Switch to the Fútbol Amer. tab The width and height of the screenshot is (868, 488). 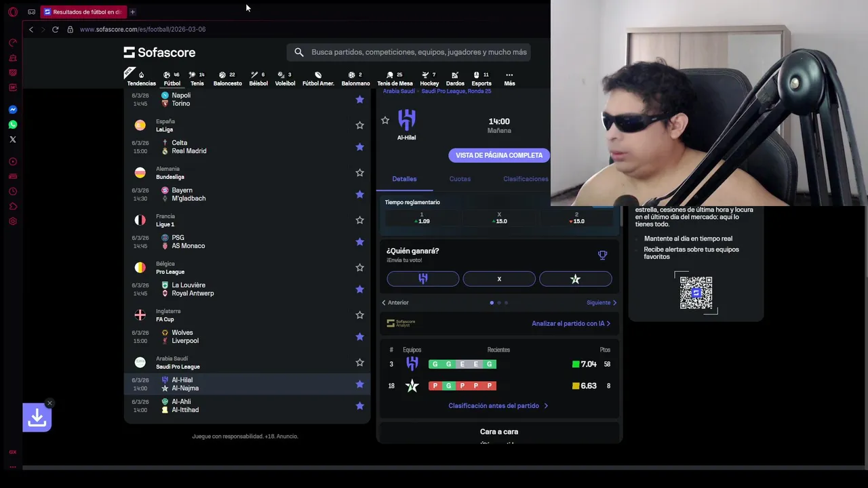click(x=318, y=79)
